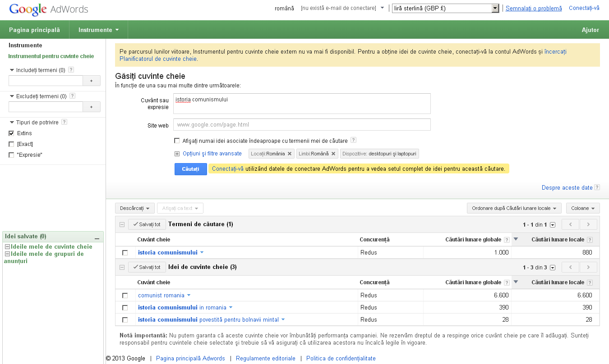Open Ajutor in the green bar
Viewport: 609px width, 364px height.
[x=591, y=30]
